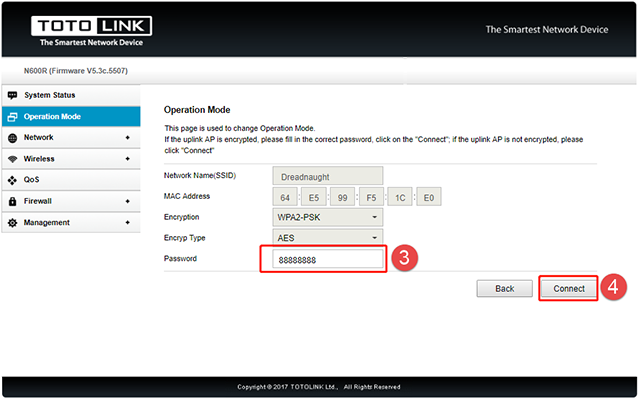Click the Operation Mode sidebar icon

click(13, 117)
